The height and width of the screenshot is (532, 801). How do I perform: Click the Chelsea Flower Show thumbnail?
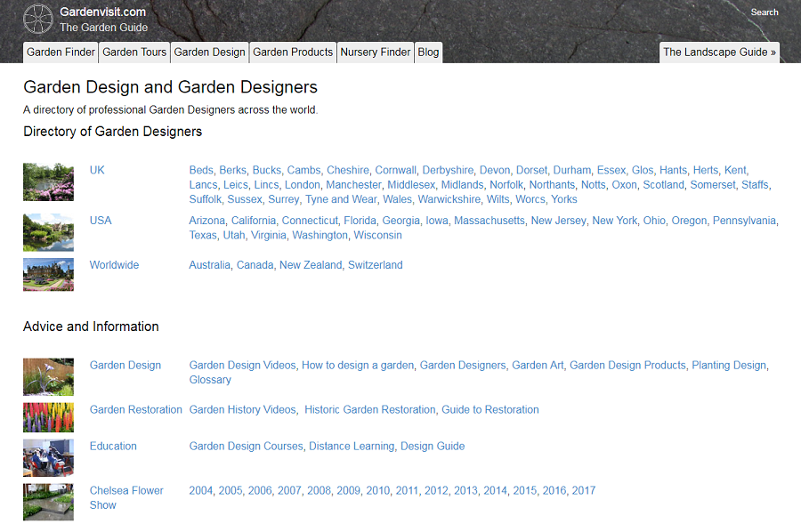[x=48, y=502]
